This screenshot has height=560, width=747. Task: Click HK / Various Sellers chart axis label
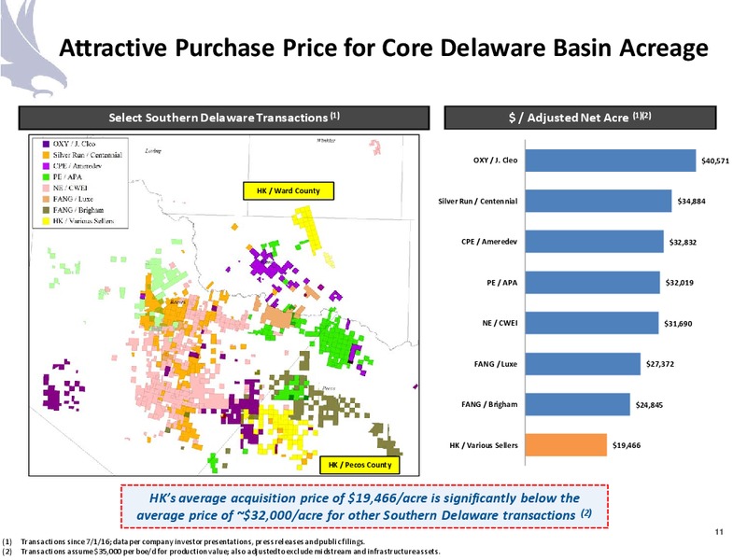pyautogui.click(x=484, y=445)
